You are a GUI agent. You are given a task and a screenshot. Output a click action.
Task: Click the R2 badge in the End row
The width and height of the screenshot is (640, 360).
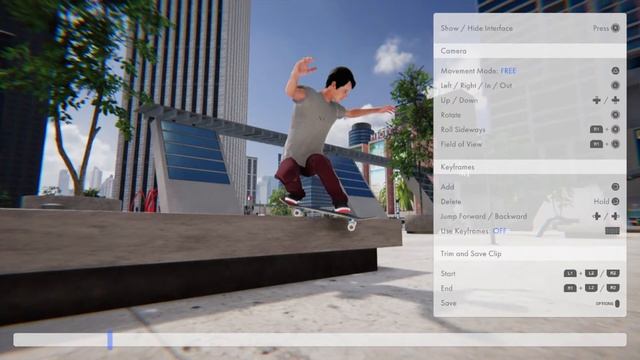tap(613, 288)
